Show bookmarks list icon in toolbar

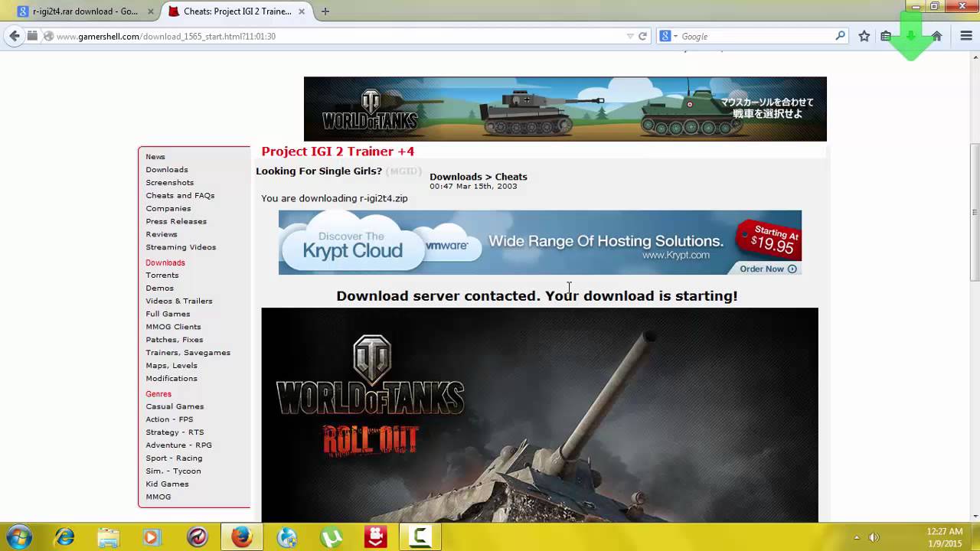coord(886,36)
